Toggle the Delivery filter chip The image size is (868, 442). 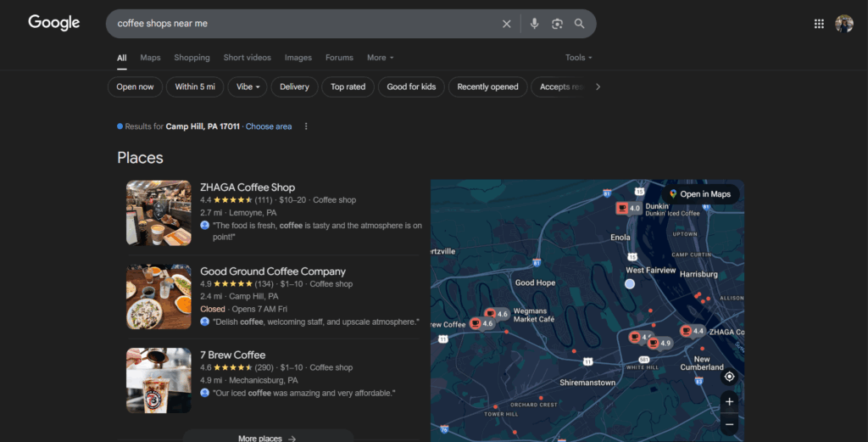(x=294, y=87)
